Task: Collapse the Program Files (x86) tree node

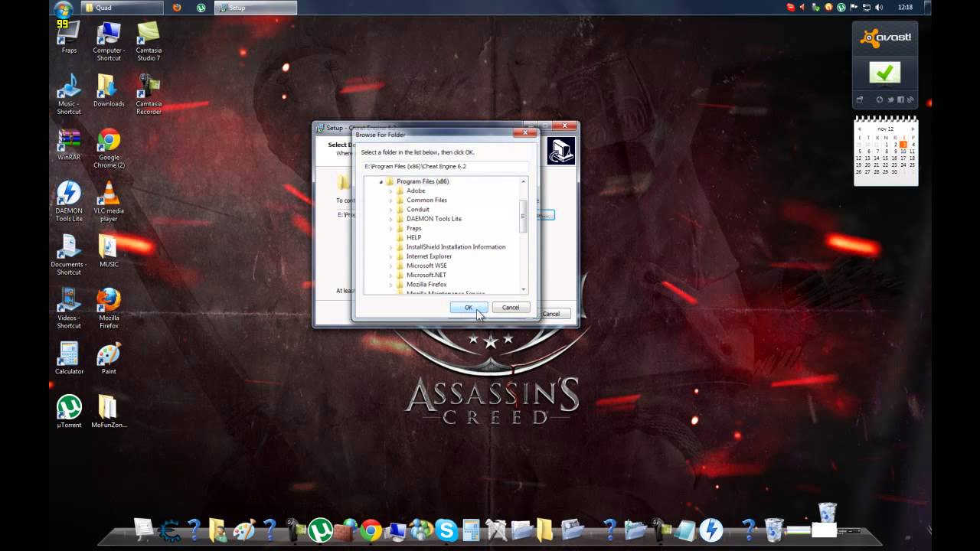Action: click(381, 181)
